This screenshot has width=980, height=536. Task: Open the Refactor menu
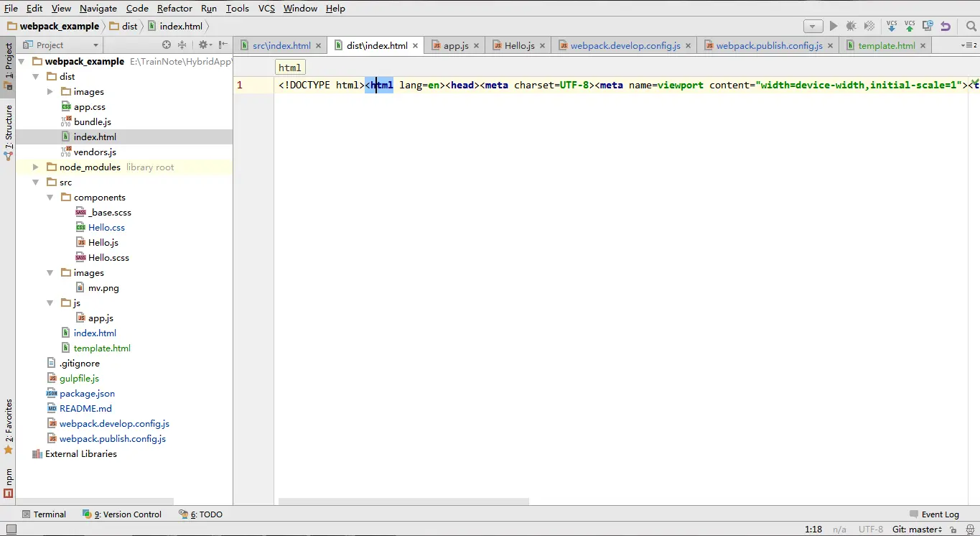click(x=174, y=9)
